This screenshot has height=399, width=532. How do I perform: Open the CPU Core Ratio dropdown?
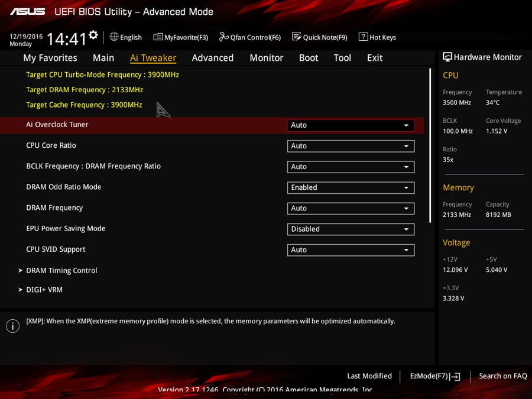tap(351, 146)
